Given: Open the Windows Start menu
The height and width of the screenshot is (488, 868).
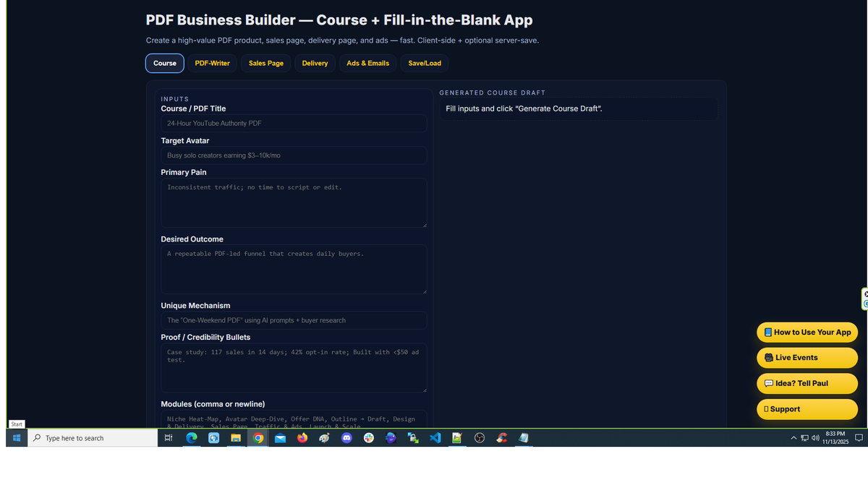Looking at the screenshot, I should 17,438.
